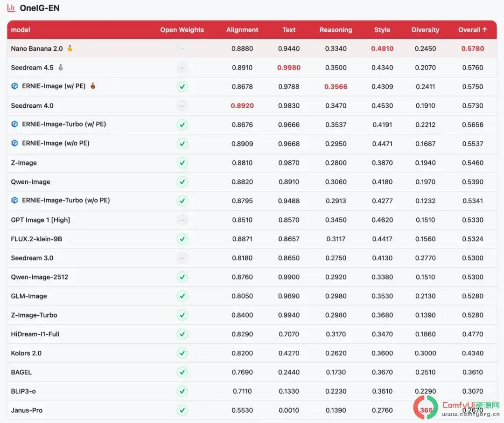Click the ERNIE logo before ERNIE-Image-Turbo (w/ PE)

point(14,124)
